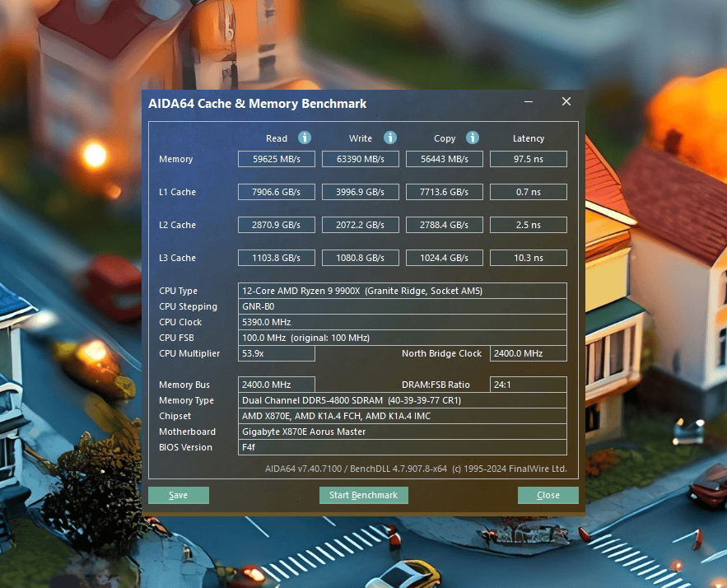Click the Chipset field AMD X870E
The height and width of the screenshot is (588, 727).
(x=403, y=416)
